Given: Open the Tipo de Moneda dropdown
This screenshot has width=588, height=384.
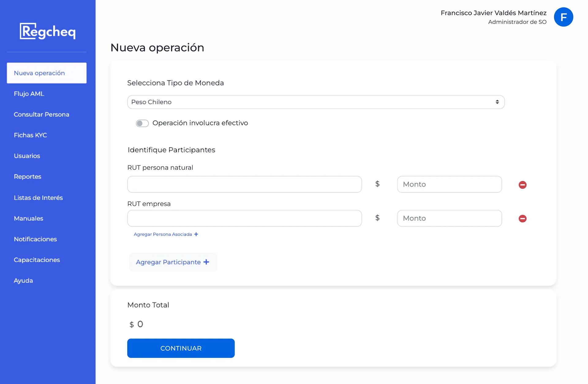Looking at the screenshot, I should tap(315, 102).
